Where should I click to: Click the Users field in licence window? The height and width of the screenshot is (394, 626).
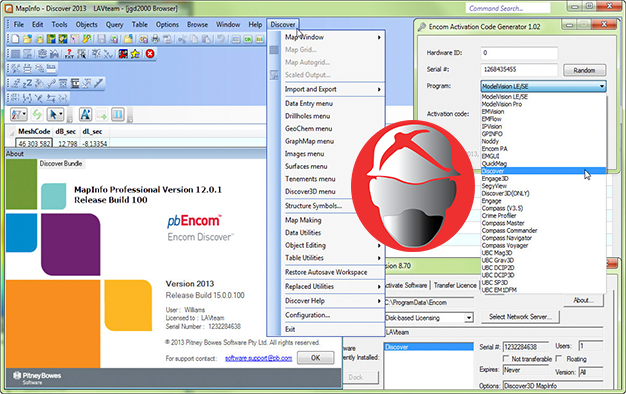(x=590, y=346)
